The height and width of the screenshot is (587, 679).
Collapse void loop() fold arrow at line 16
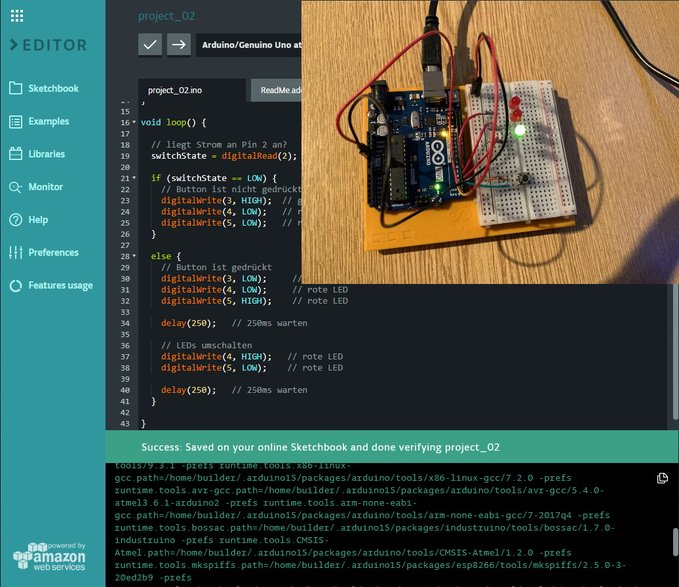point(134,123)
